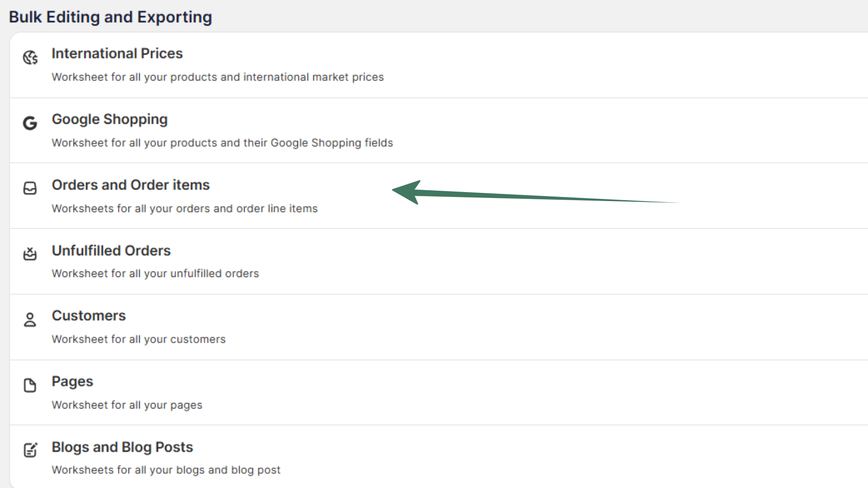
Task: Click the Pages document icon
Action: pos(30,385)
